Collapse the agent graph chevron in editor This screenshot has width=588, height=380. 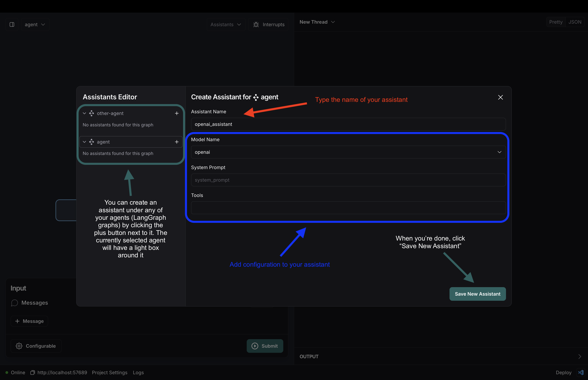coord(84,142)
